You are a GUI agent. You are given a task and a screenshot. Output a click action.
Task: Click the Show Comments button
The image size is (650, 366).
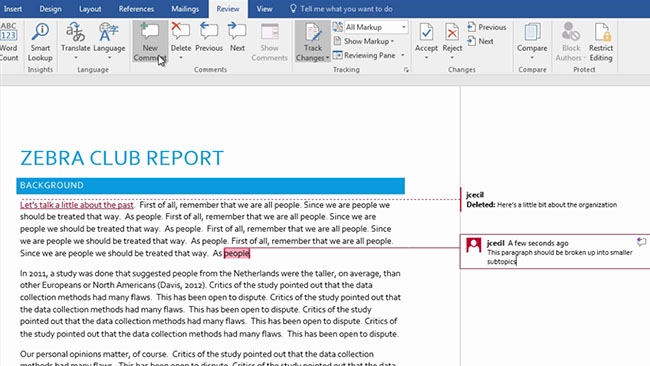point(269,41)
